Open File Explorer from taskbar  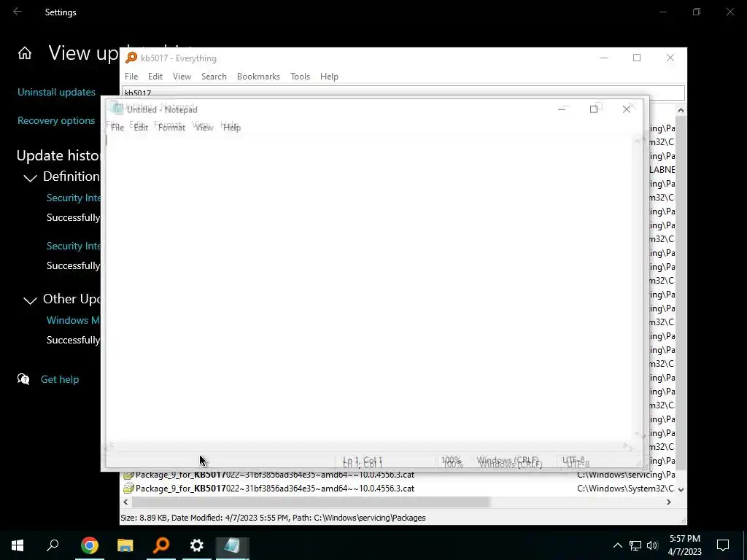click(x=125, y=545)
